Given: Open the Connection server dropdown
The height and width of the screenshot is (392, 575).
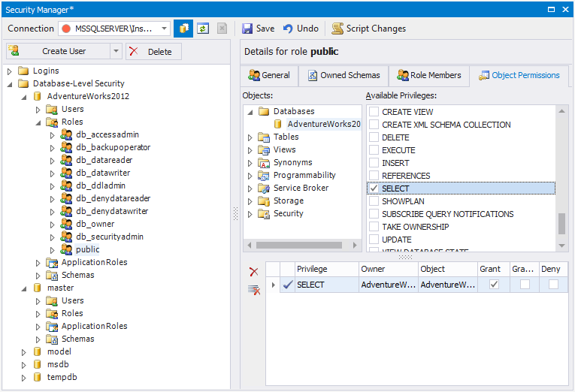Looking at the screenshot, I should [164, 29].
